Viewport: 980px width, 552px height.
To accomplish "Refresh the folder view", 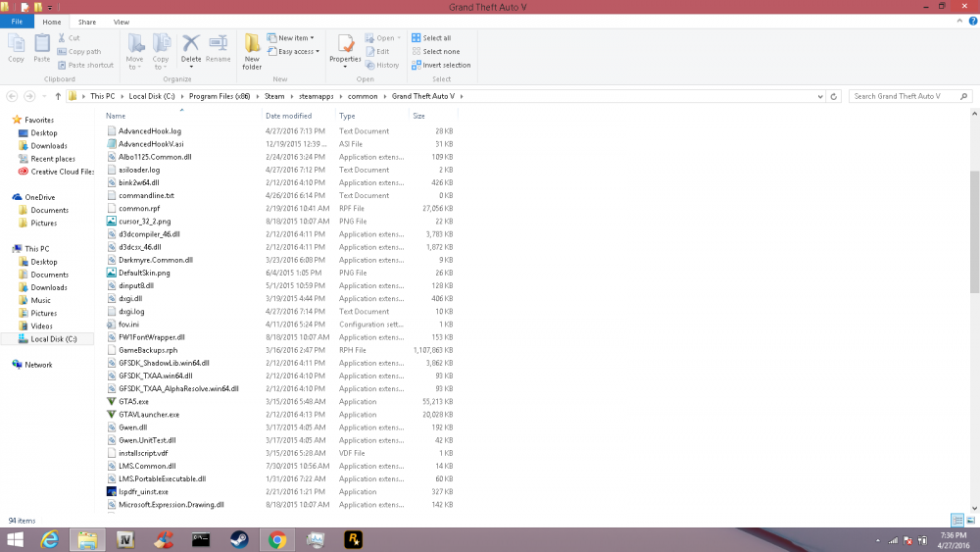I will [x=833, y=96].
